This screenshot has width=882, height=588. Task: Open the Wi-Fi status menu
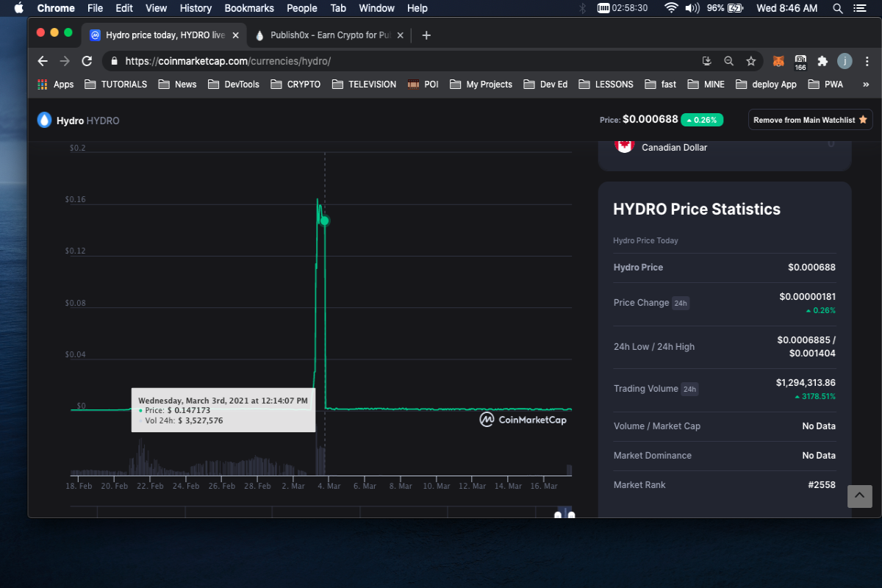click(x=670, y=8)
